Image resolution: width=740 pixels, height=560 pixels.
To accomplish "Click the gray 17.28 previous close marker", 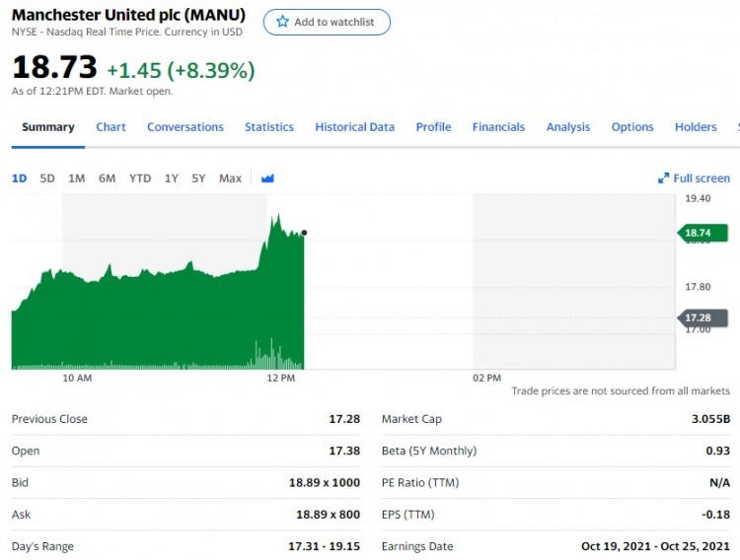I will (703, 318).
